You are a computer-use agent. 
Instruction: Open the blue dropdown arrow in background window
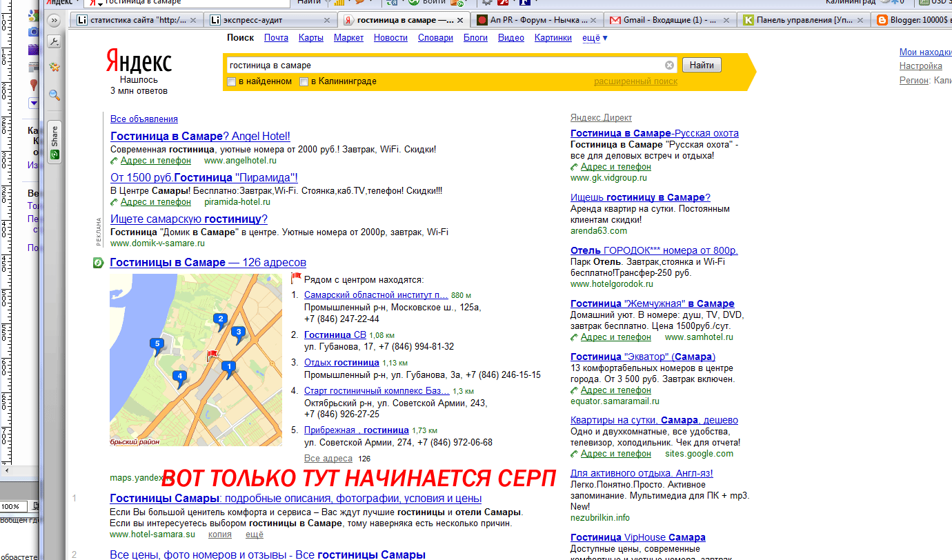pyautogui.click(x=33, y=103)
